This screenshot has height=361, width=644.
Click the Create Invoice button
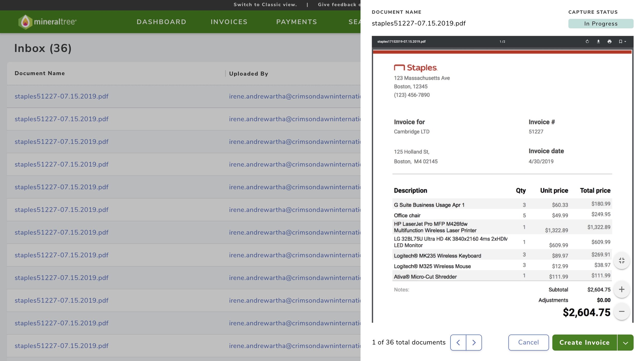584,343
